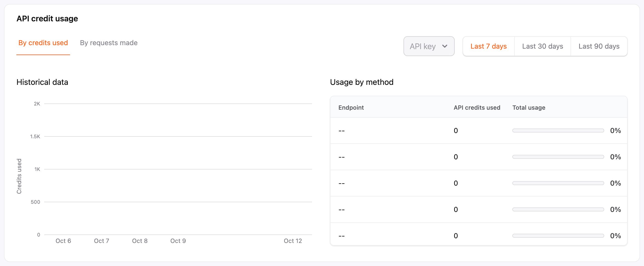Click the 1K y-axis label

coord(37,169)
